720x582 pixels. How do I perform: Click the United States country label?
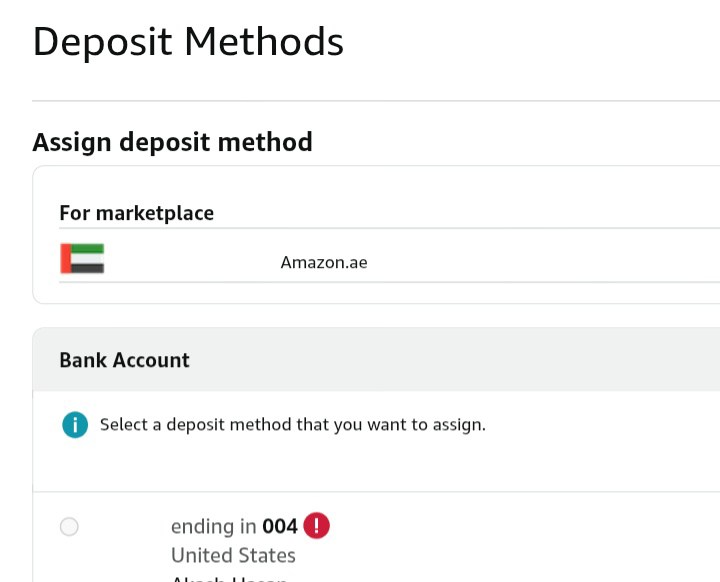pyautogui.click(x=233, y=555)
